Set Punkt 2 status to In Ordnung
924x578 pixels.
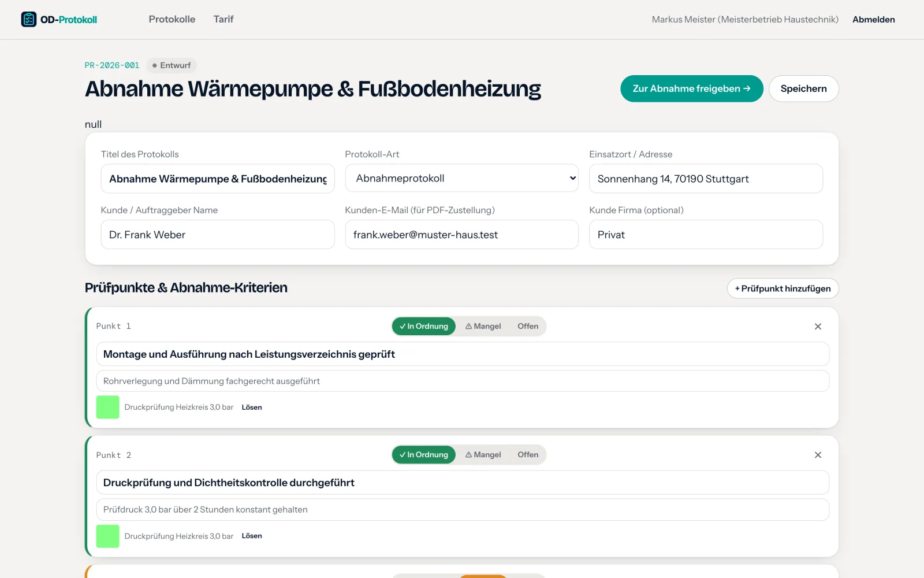[424, 455]
